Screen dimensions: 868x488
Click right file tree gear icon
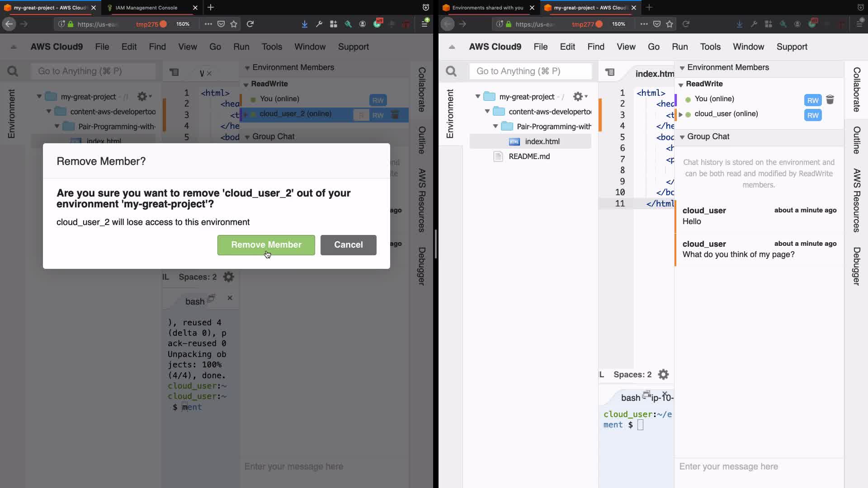578,96
